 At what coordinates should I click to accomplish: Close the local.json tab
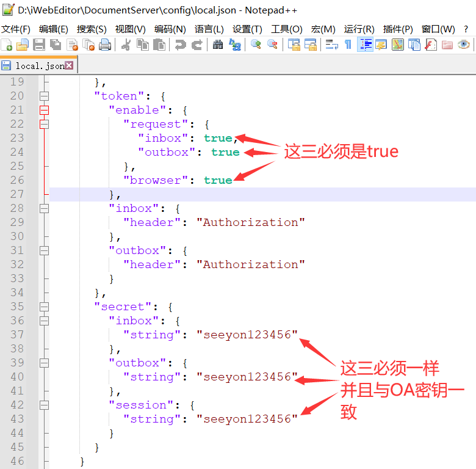coord(69,65)
